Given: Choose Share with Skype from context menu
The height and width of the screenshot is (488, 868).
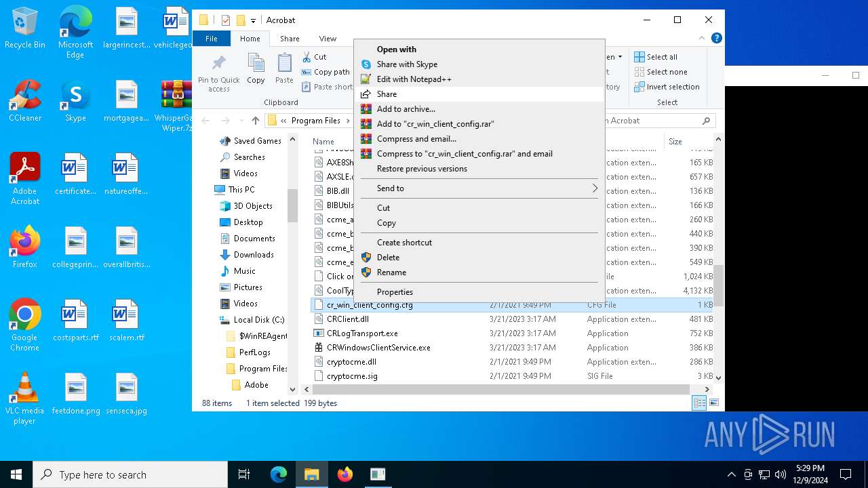Looking at the screenshot, I should (x=479, y=64).
